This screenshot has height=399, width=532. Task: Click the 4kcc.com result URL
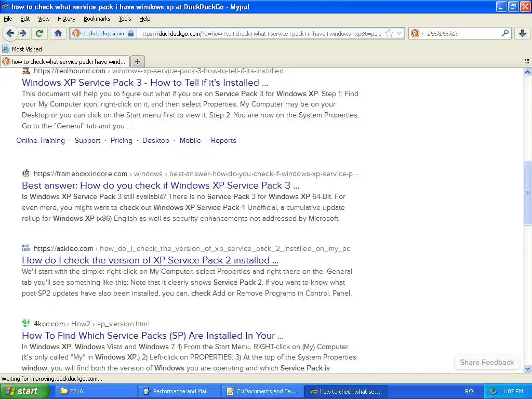[x=91, y=324]
